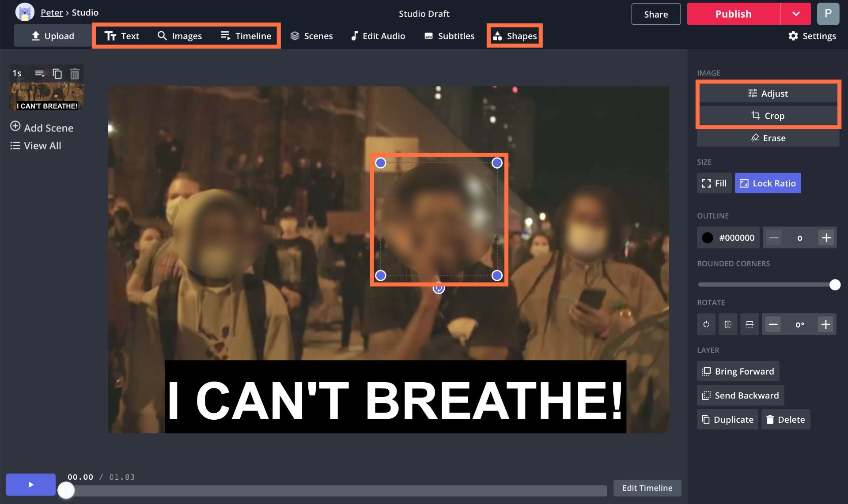Screen dimensions: 848x504
Task: Toggle the Fill size option
Action: coord(714,183)
